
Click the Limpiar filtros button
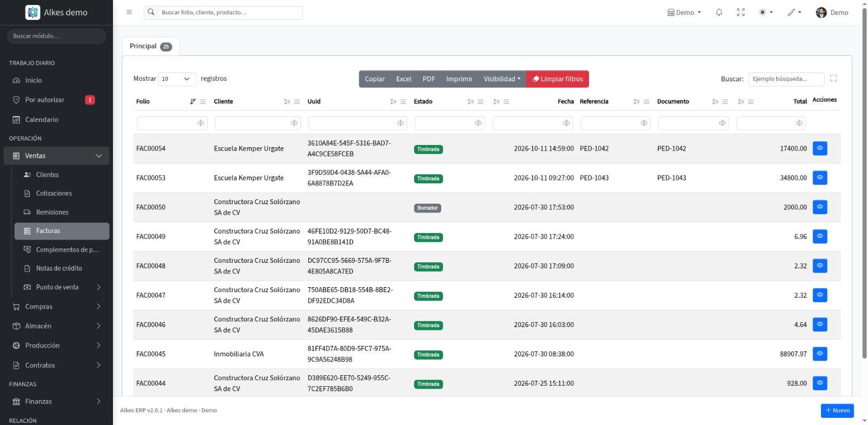coord(557,79)
